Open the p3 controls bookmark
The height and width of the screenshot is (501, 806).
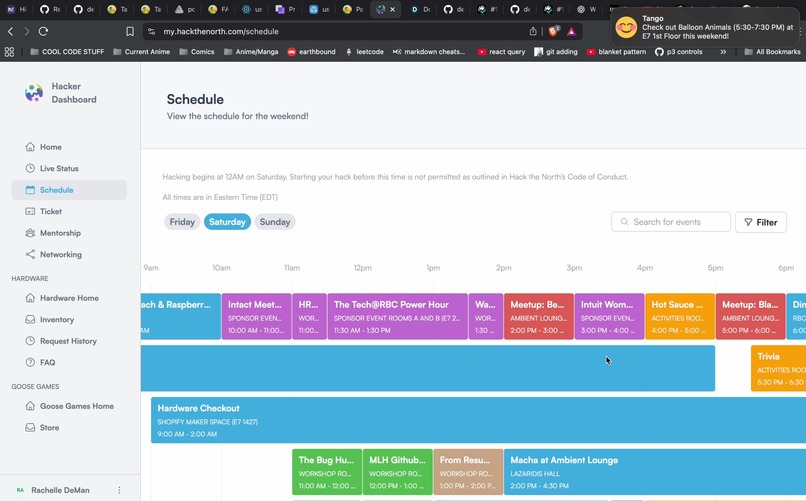click(679, 52)
